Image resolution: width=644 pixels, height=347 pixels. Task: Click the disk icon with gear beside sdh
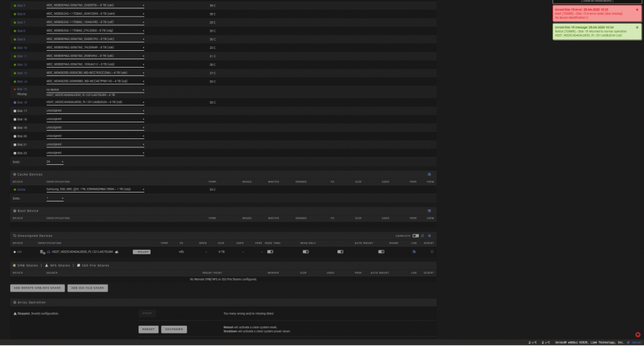[43, 252]
